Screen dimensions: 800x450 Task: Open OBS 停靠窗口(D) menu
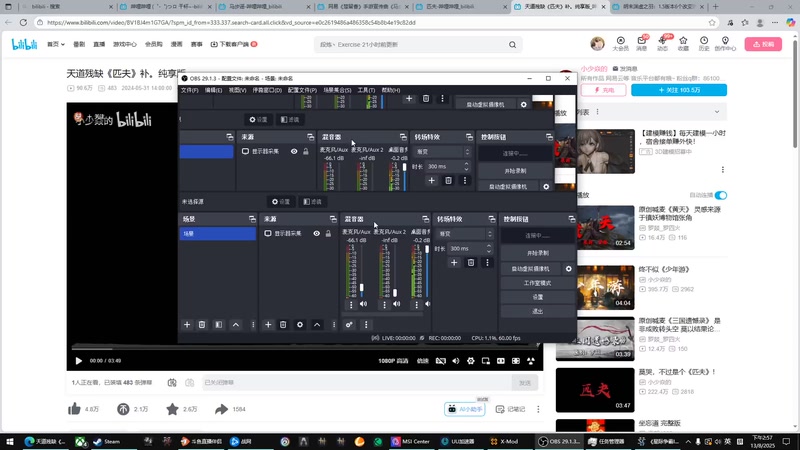[x=267, y=90]
